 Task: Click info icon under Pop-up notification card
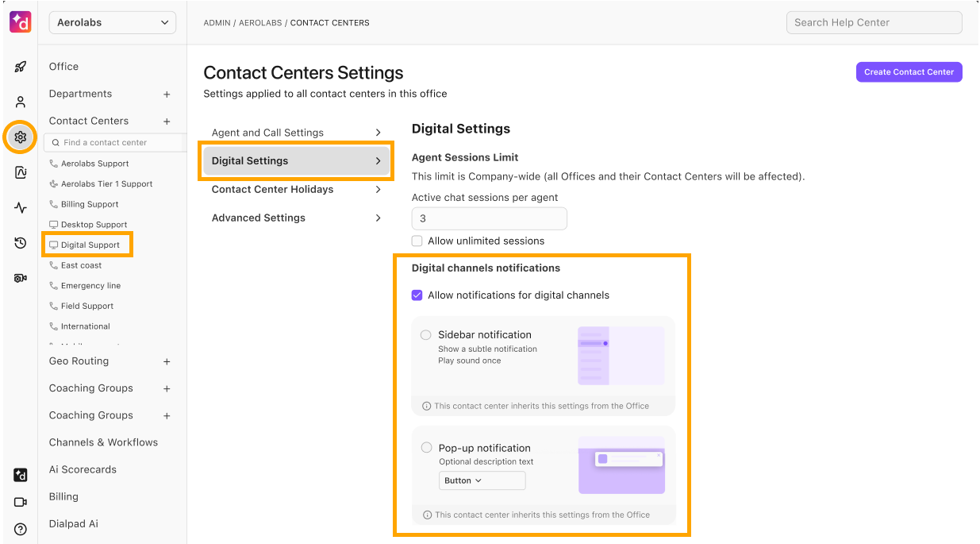(427, 515)
